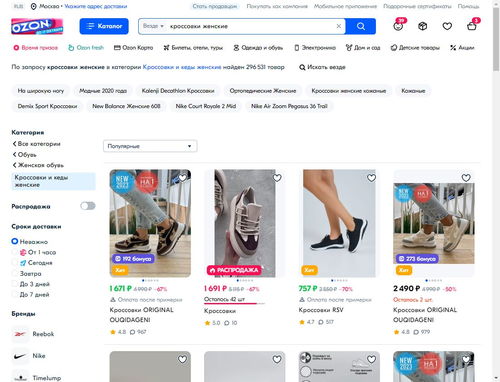Favorite the first product in second row
The image size is (500, 382).
pos(182,359)
